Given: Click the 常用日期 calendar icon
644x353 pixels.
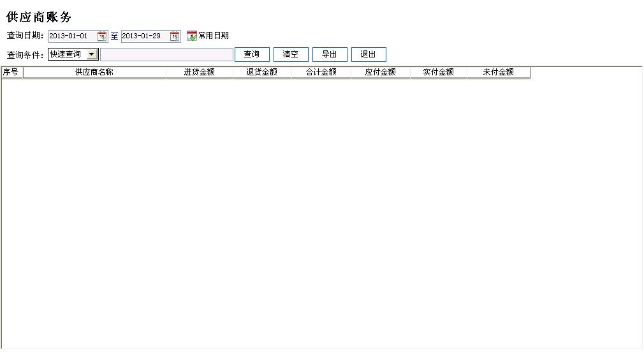Looking at the screenshot, I should (x=191, y=36).
